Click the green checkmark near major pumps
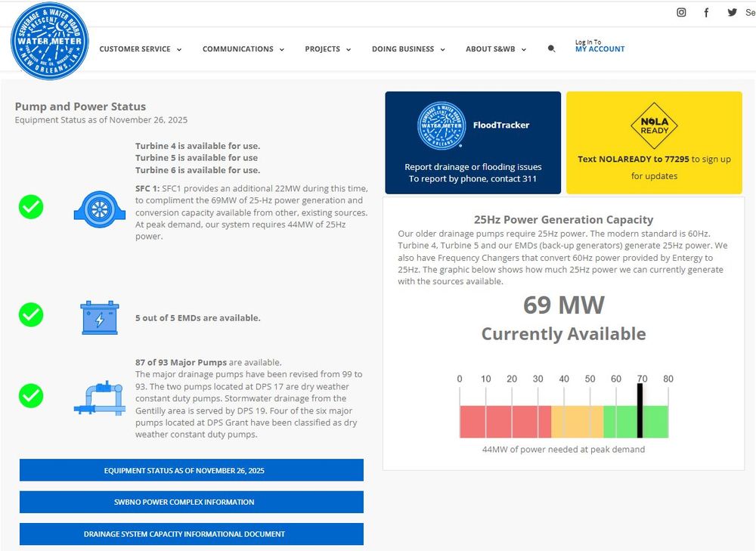The image size is (756, 551). pyautogui.click(x=31, y=396)
